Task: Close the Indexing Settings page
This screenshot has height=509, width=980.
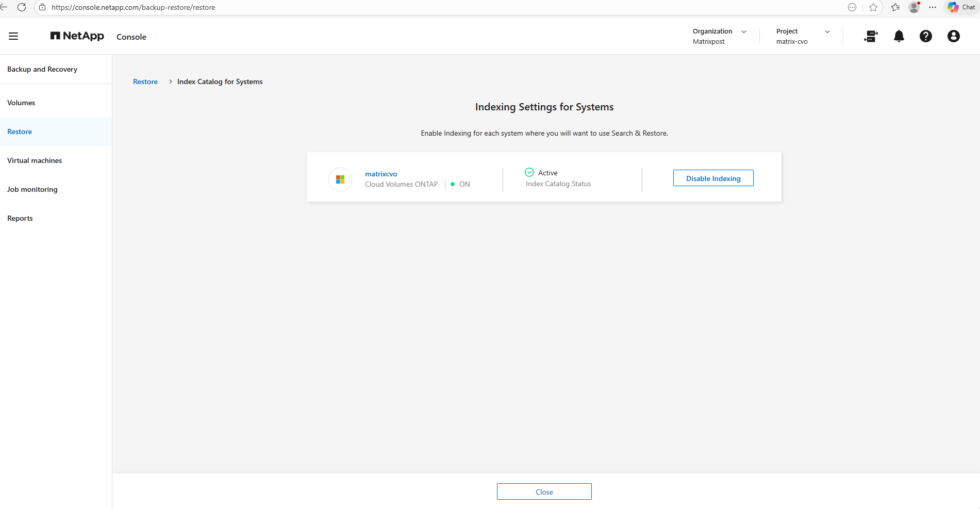Action: [544, 492]
